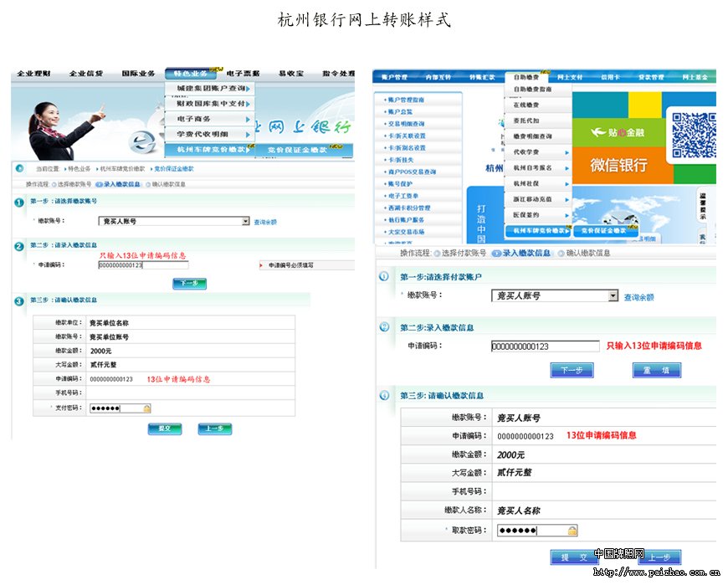Open the 贷款管理 menu tab
Screen dimensions: 728x585
(651, 77)
